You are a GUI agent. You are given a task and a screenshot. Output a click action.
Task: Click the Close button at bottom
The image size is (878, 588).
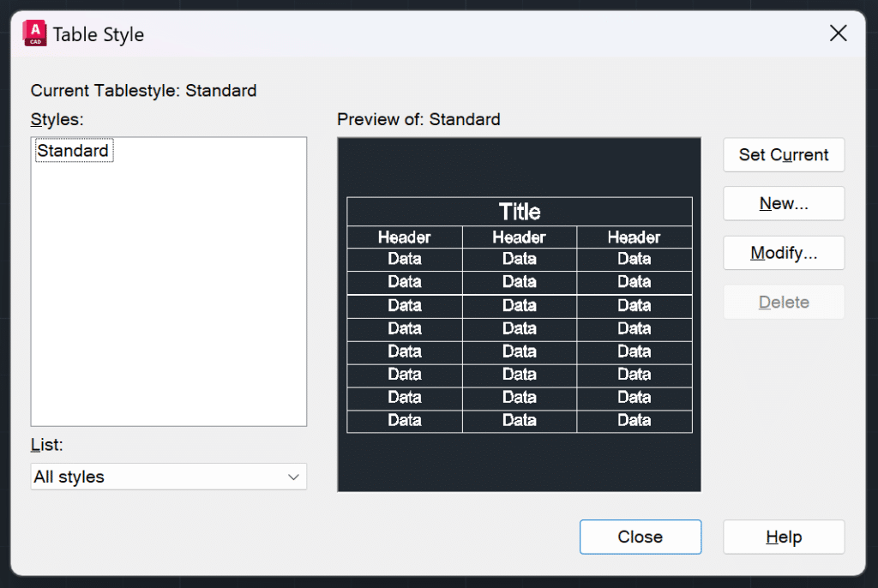tap(640, 537)
